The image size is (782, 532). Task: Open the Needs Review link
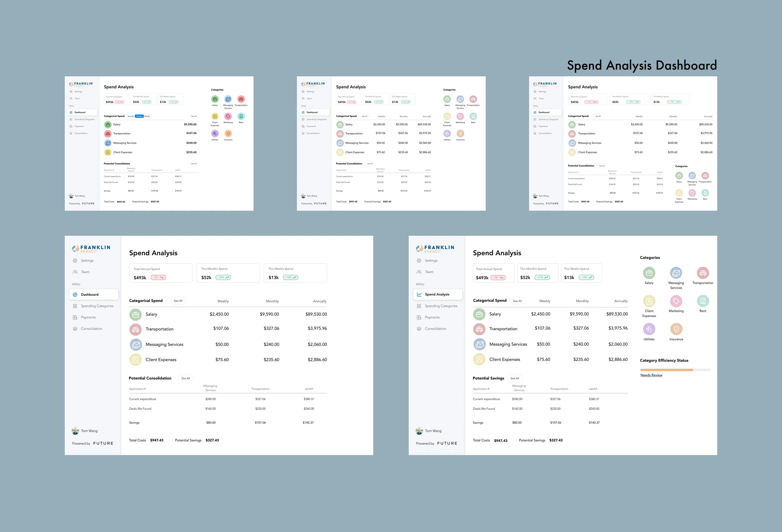[651, 375]
